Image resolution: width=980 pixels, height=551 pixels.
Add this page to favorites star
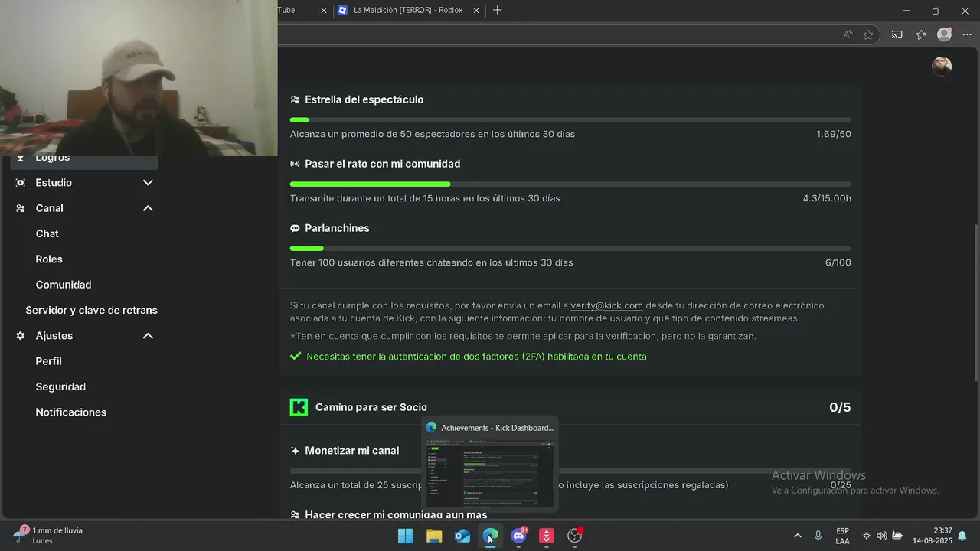pos(868,34)
